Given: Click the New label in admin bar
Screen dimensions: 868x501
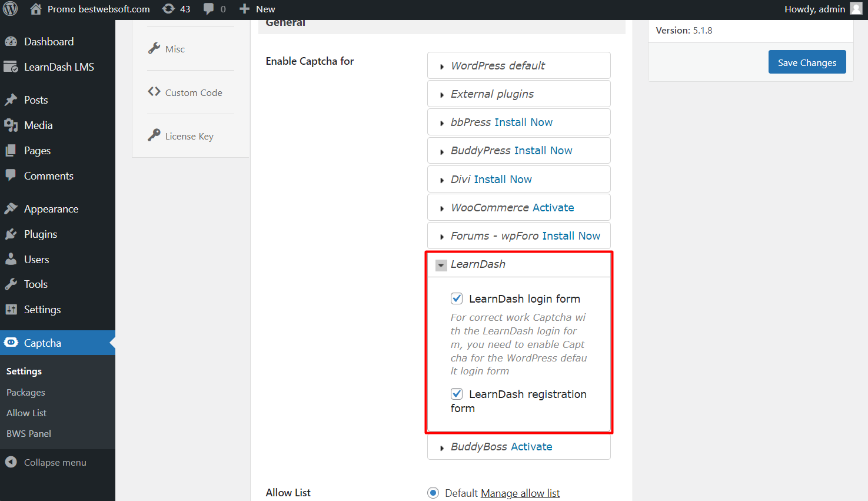Looking at the screenshot, I should tap(265, 9).
